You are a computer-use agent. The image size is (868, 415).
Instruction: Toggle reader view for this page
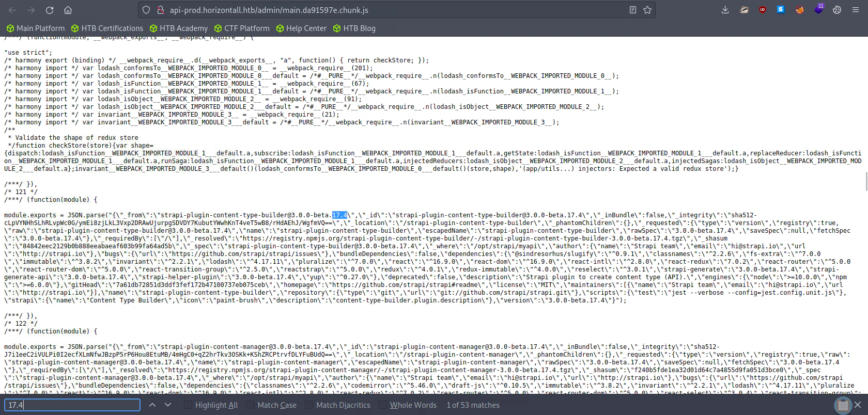[x=632, y=10]
